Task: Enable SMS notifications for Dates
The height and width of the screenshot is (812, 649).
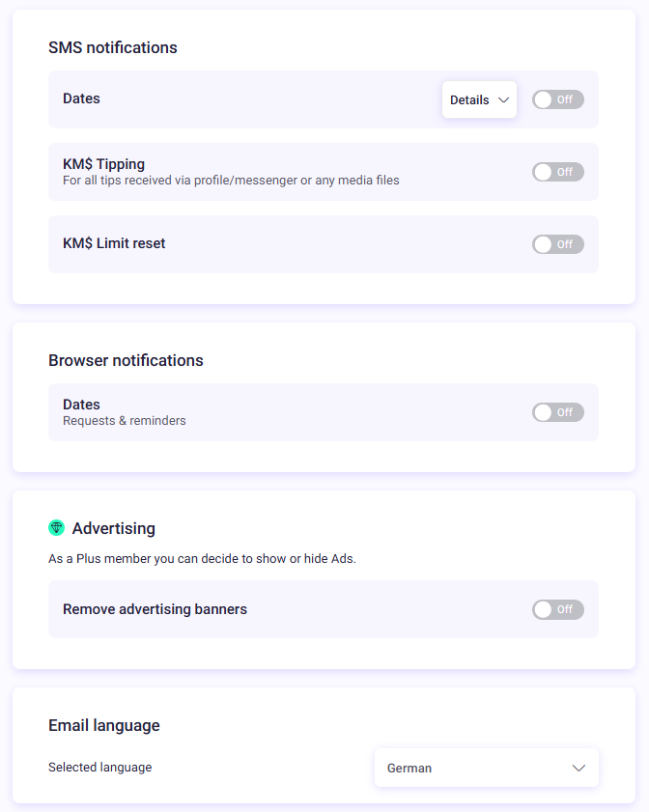Action: (x=558, y=99)
